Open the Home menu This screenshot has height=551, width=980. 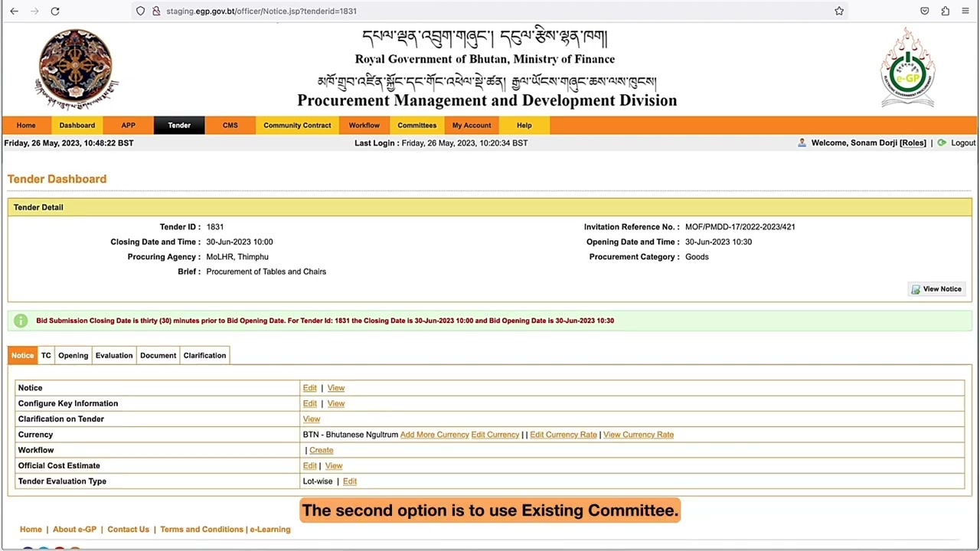point(26,126)
